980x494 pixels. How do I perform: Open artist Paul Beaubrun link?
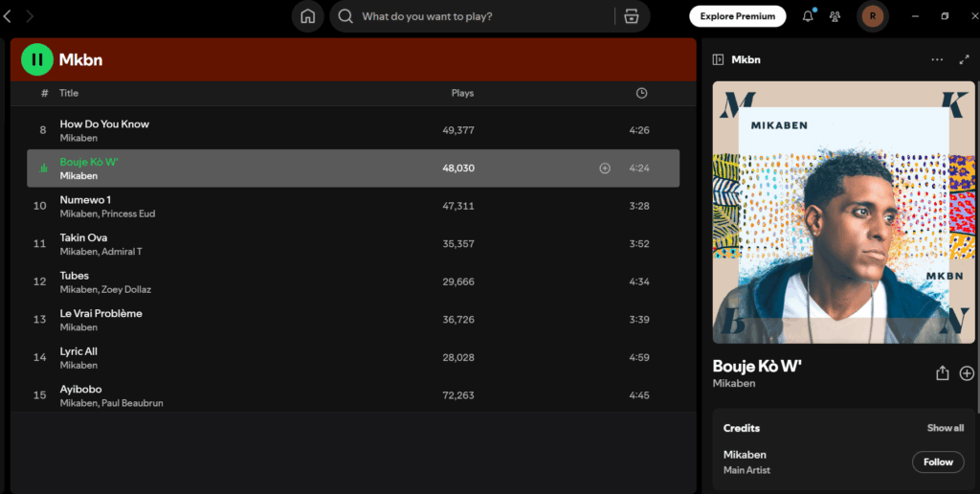pos(132,403)
